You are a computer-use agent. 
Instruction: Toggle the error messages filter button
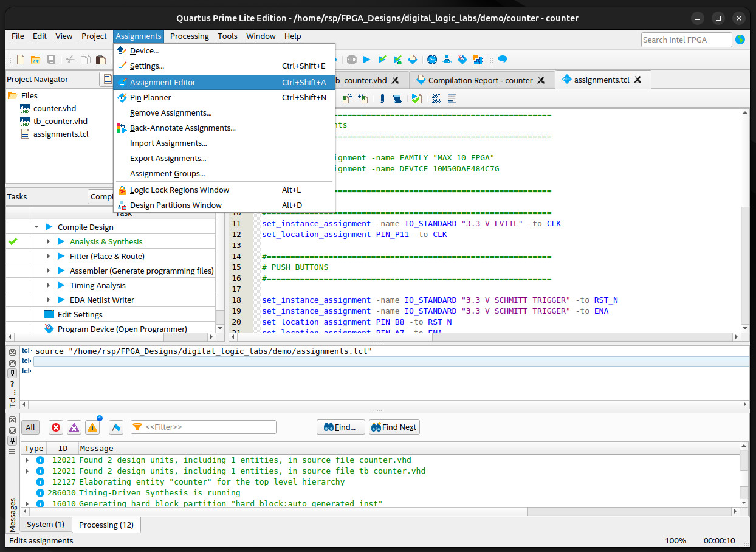click(x=57, y=427)
